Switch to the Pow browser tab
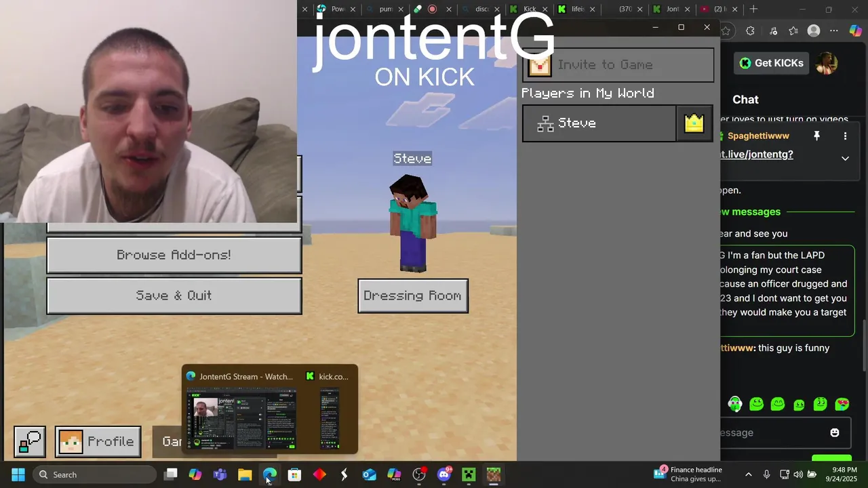Viewport: 868px width, 488px height. tap(337, 9)
